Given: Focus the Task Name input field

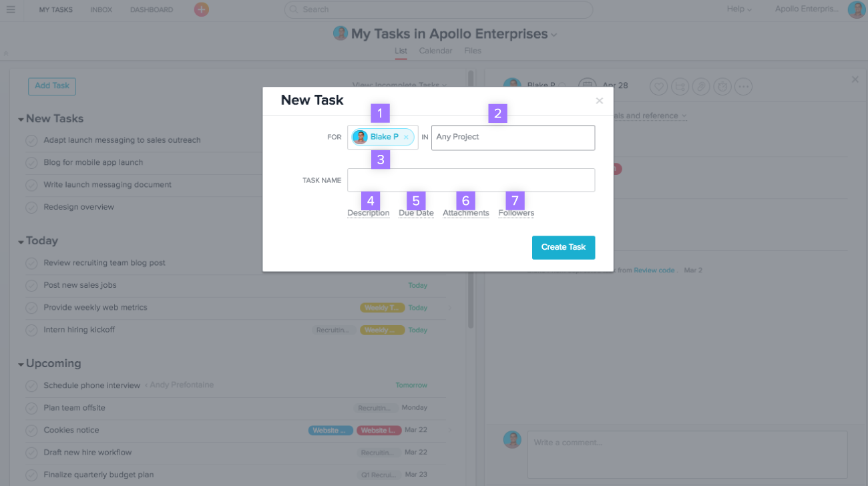Looking at the screenshot, I should [x=471, y=180].
